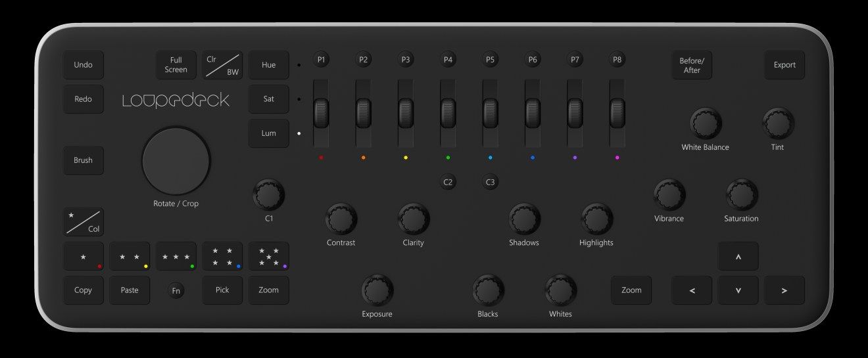Viewport: 868px width, 358px height.
Task: Click the large Rotate / Crop dial
Action: [x=176, y=160]
